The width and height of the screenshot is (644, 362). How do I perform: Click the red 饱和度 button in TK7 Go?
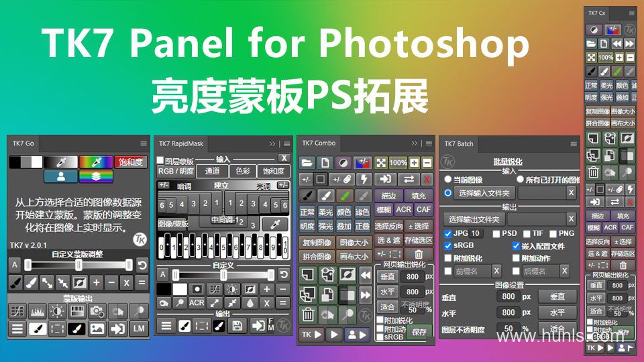(131, 162)
